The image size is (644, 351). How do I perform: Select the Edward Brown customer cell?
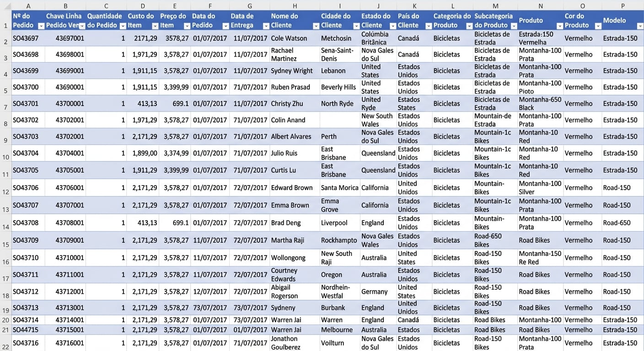295,188
